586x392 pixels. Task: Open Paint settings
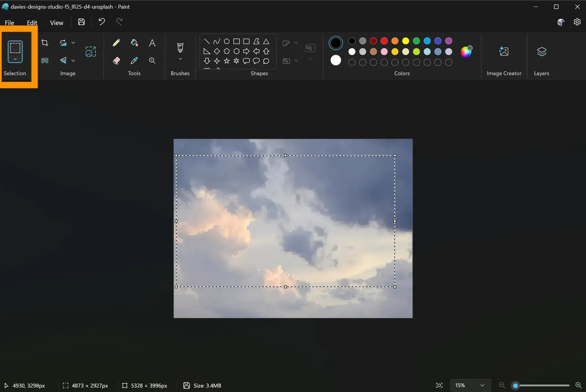[x=577, y=22]
